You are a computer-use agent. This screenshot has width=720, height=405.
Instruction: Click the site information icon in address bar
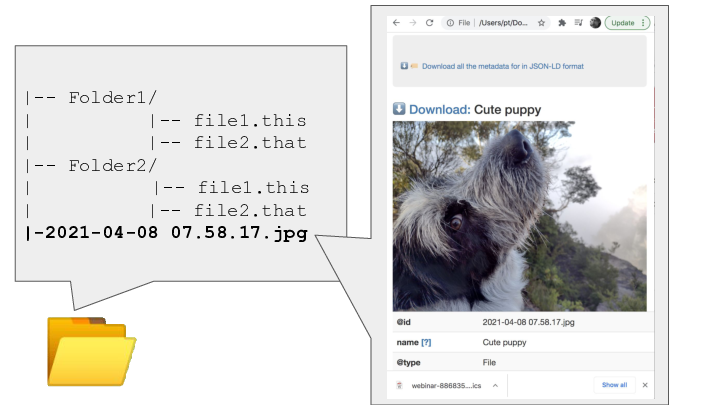coord(451,22)
